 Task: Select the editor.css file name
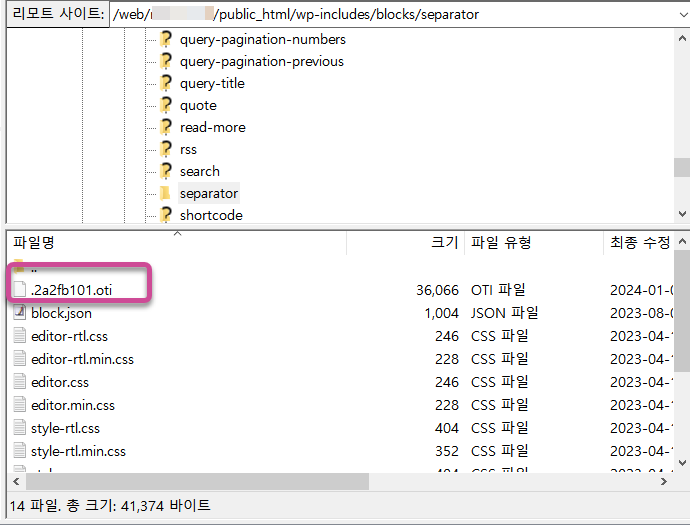pos(59,382)
